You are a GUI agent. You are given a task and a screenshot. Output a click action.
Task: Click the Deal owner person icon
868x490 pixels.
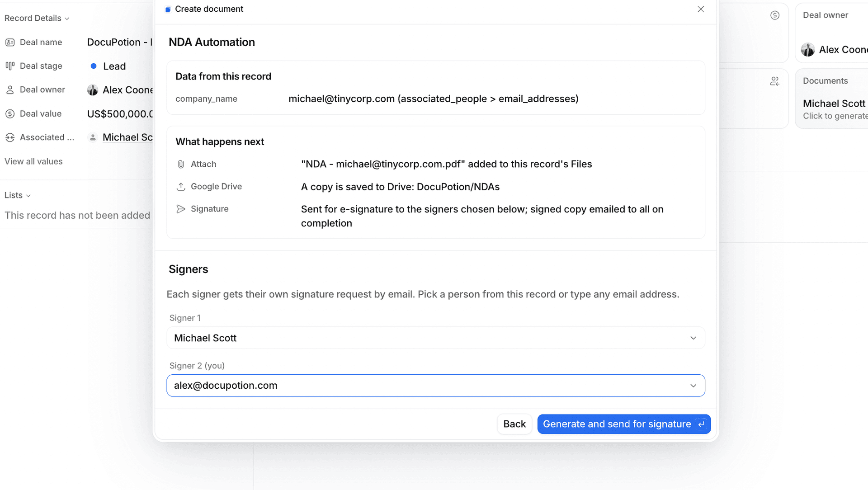pyautogui.click(x=10, y=90)
